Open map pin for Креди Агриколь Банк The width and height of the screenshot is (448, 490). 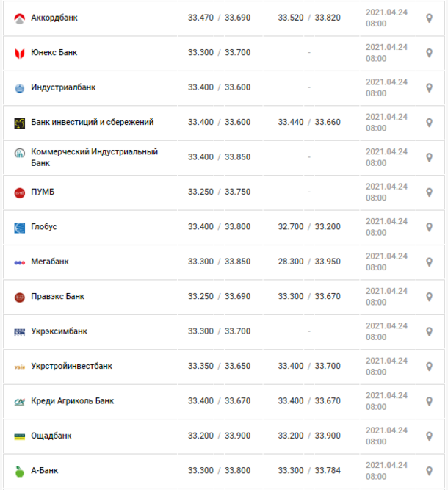click(430, 402)
